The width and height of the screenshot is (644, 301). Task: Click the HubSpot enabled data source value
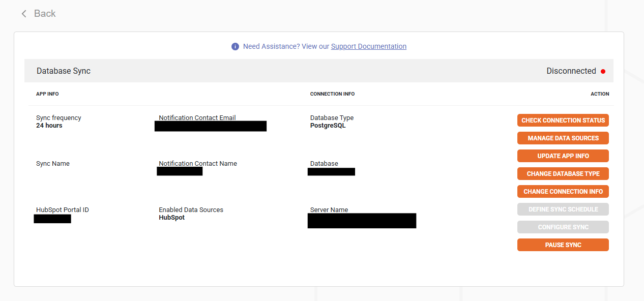click(172, 218)
